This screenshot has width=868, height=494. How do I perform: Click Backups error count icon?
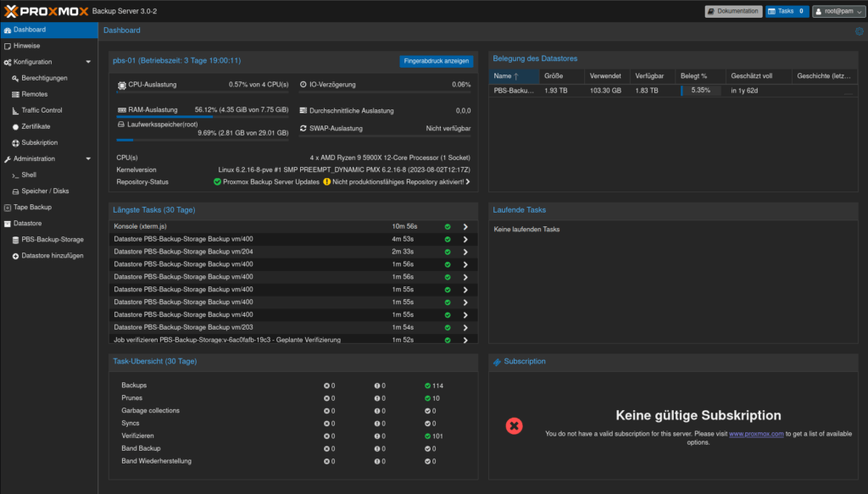326,386
